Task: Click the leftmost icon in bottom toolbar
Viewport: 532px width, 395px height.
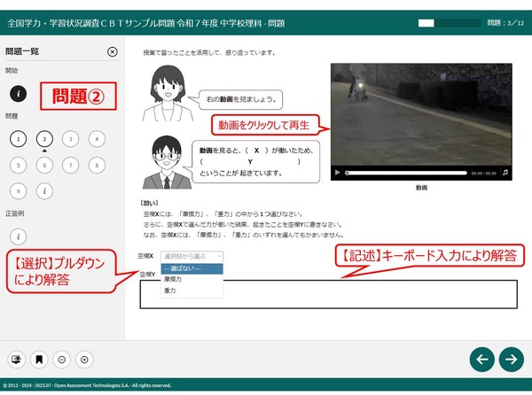Action: click(x=17, y=359)
